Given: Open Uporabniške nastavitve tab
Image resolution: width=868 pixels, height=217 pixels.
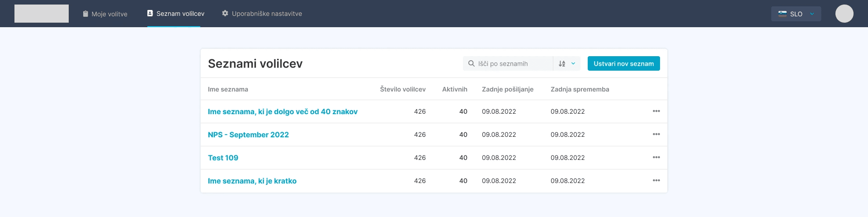Looking at the screenshot, I should coord(262,14).
